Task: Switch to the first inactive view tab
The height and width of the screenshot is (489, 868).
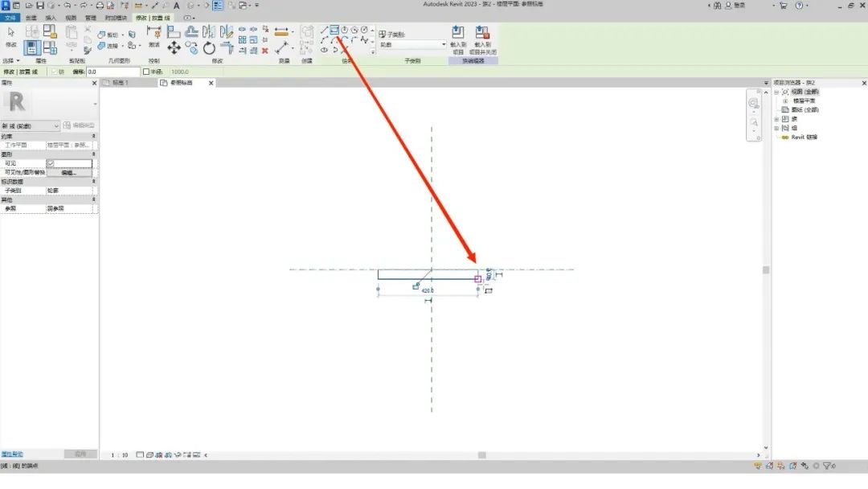Action: click(x=129, y=83)
